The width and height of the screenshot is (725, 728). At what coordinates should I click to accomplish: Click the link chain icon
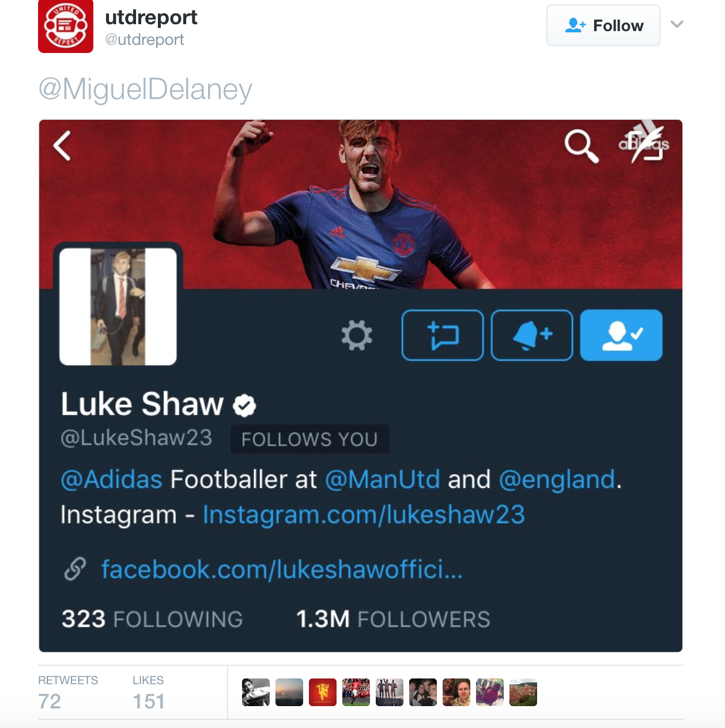pos(75,569)
